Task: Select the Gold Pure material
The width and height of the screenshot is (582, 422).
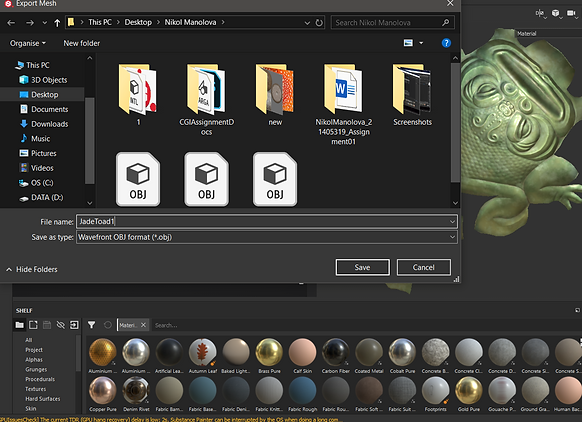Action: 469,394
